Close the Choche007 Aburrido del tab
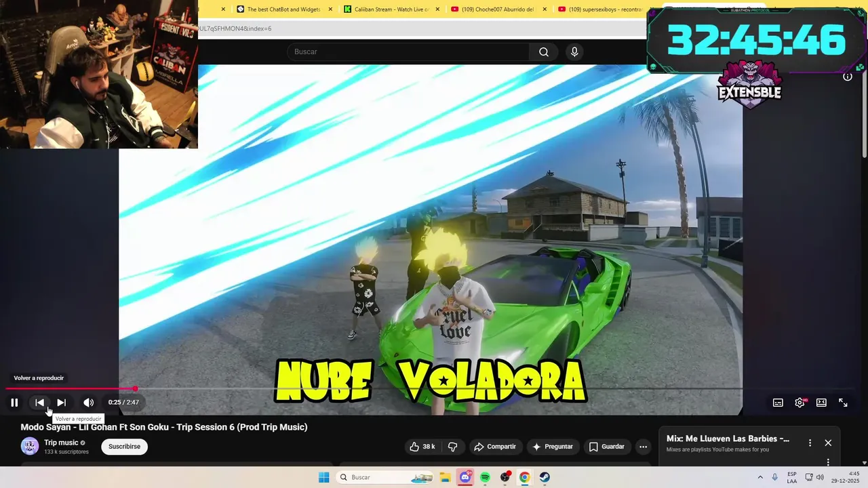 pyautogui.click(x=545, y=9)
